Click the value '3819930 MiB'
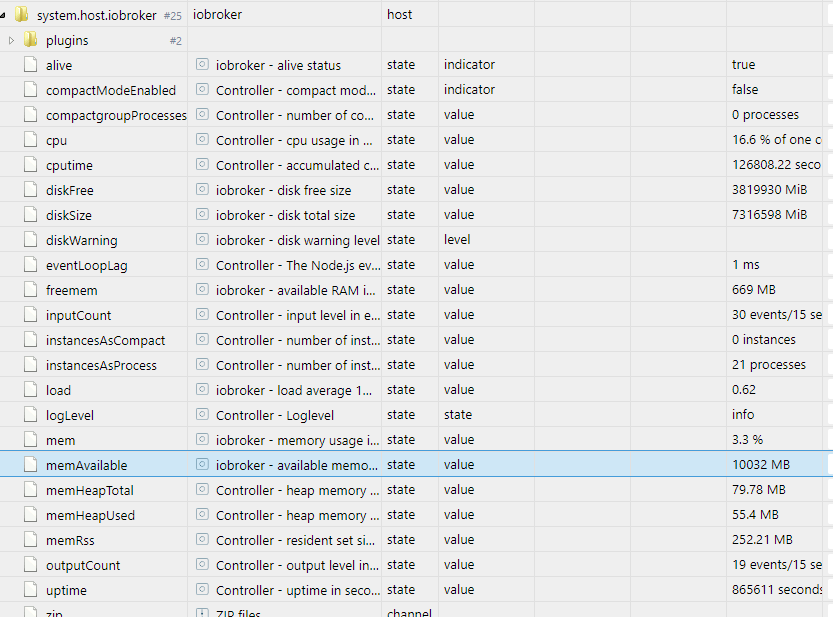 tap(769, 189)
